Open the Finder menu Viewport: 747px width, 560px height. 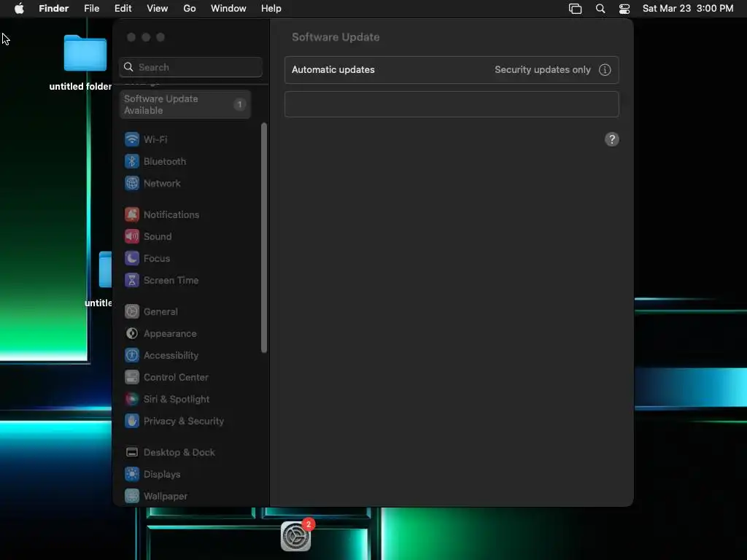point(54,9)
